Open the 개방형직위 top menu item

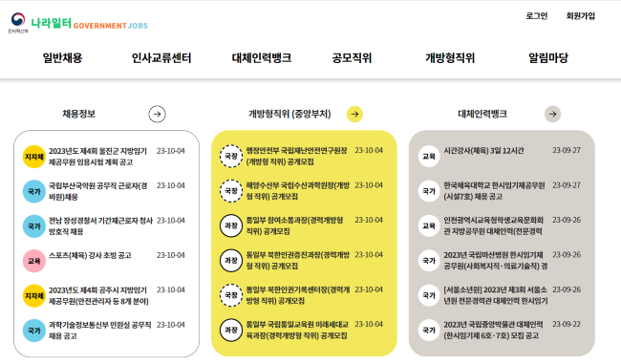450,58
